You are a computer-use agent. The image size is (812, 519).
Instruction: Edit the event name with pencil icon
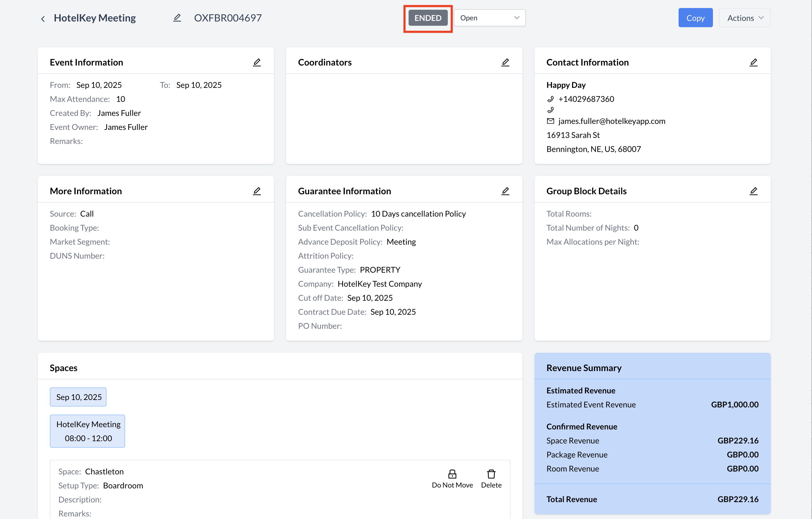[177, 18]
